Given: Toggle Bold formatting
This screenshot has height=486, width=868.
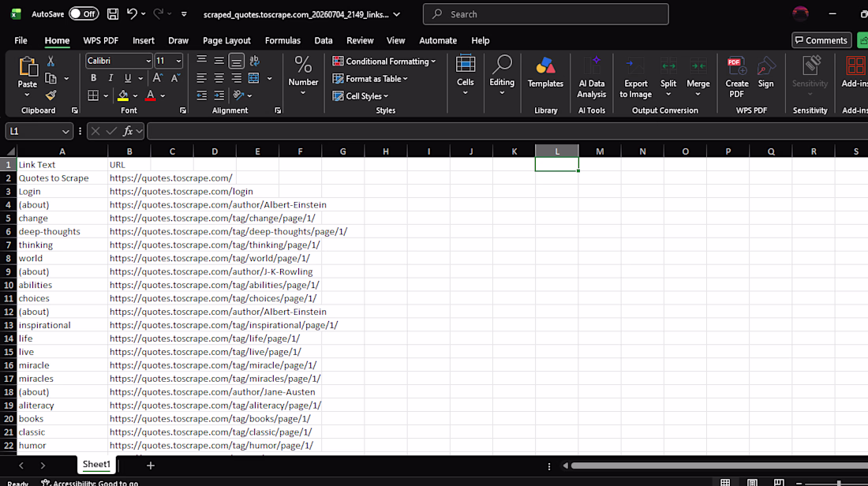Looking at the screenshot, I should pos(94,78).
